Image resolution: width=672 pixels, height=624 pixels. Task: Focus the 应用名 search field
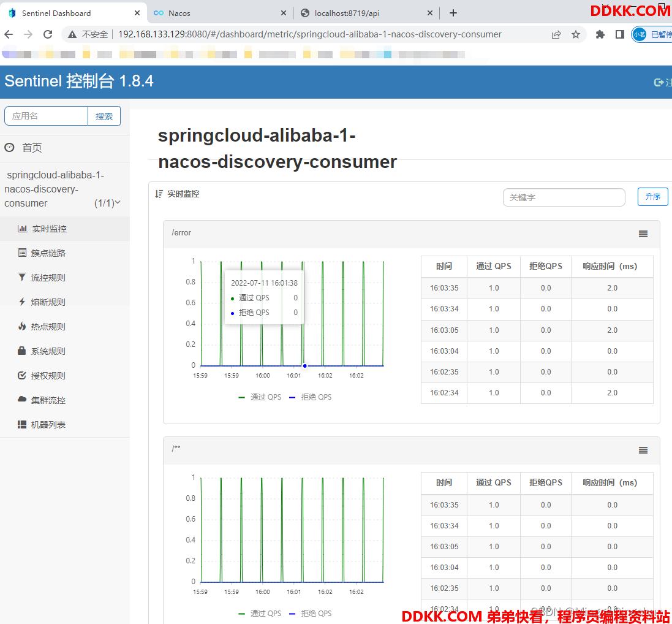[x=47, y=116]
